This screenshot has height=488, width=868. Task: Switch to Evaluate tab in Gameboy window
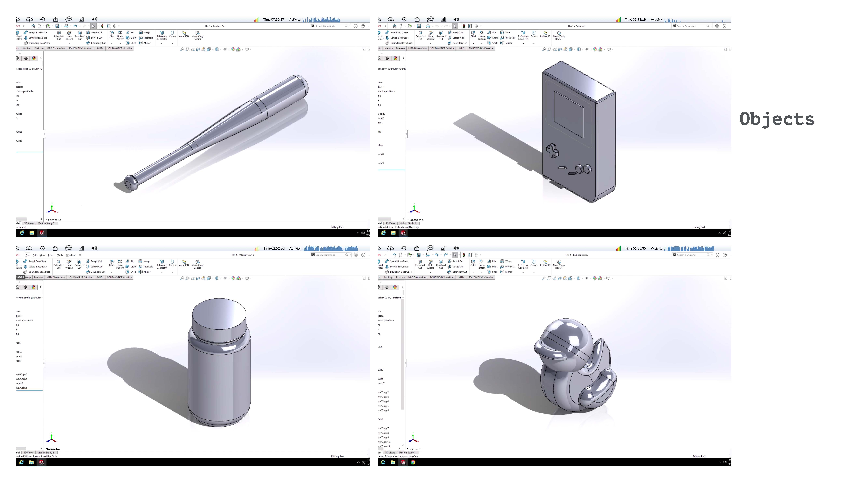click(x=400, y=48)
